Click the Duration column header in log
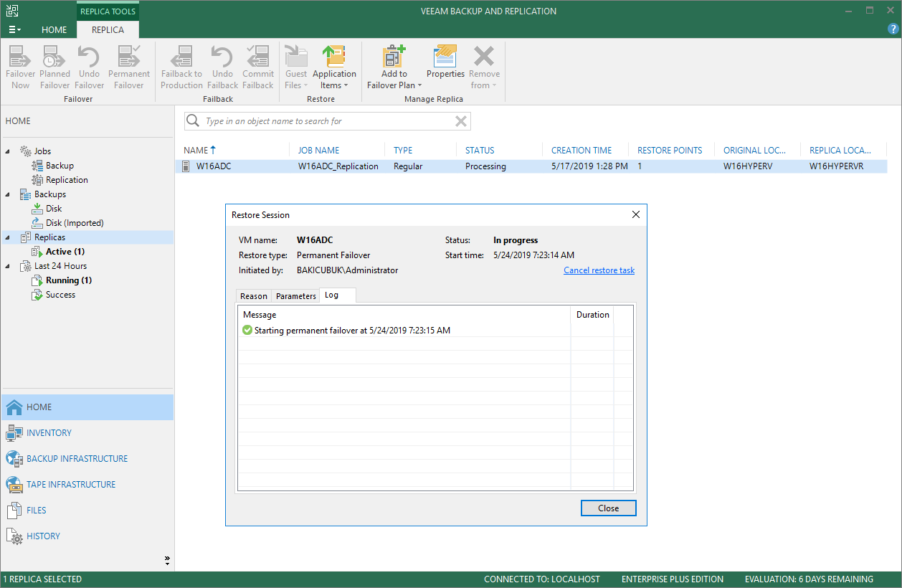 point(593,315)
